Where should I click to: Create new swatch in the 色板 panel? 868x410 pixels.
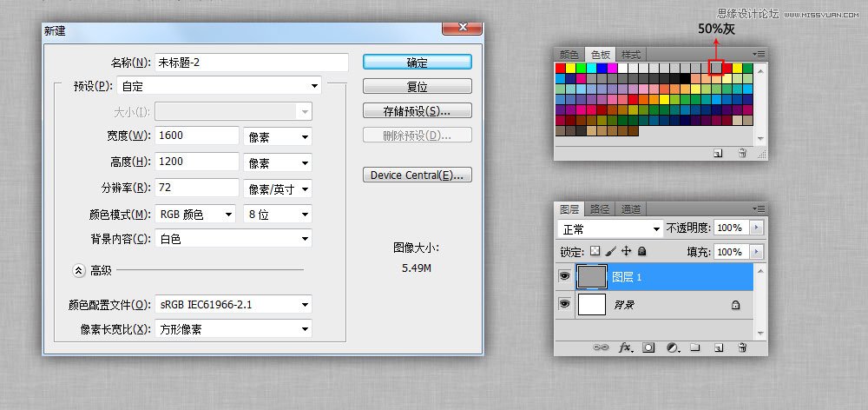(x=718, y=154)
